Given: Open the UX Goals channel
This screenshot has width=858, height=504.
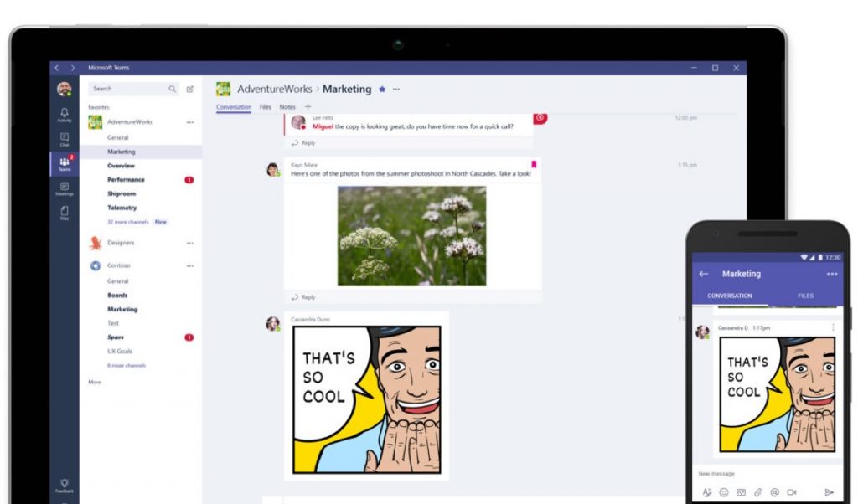Looking at the screenshot, I should click(x=119, y=352).
